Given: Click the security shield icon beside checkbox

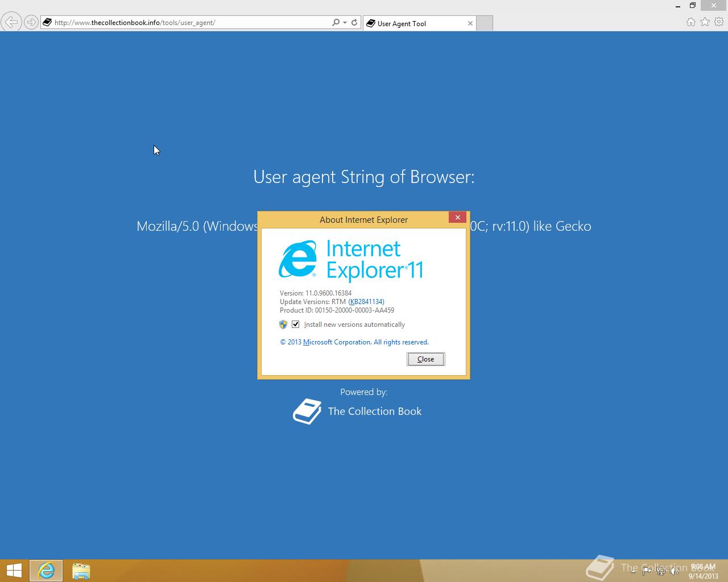Looking at the screenshot, I should point(283,325).
